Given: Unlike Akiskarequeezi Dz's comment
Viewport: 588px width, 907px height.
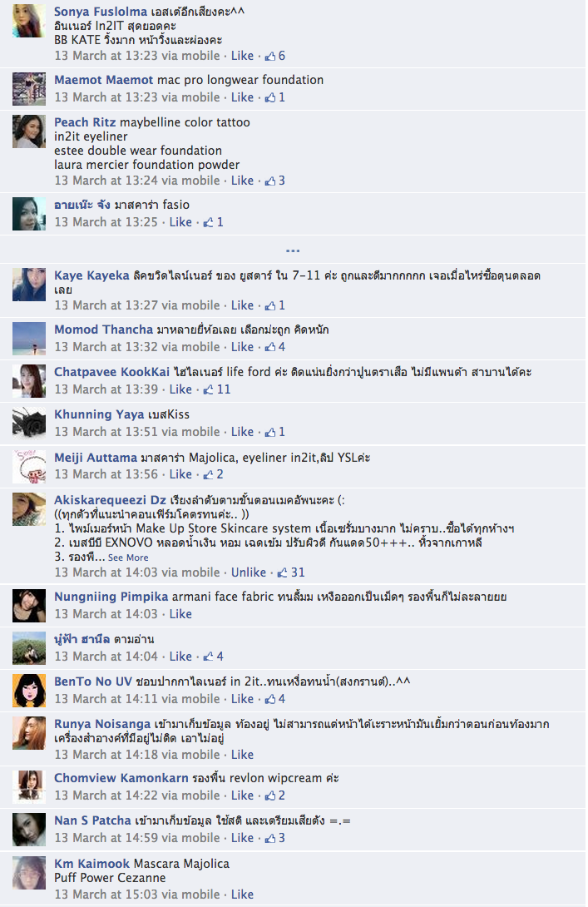Looking at the screenshot, I should pyautogui.click(x=249, y=572).
